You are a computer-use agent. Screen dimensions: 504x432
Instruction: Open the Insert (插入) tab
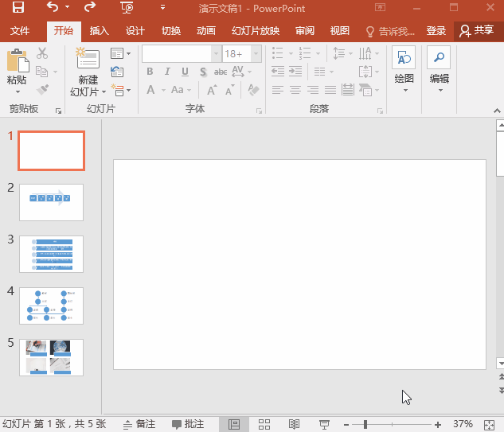100,31
